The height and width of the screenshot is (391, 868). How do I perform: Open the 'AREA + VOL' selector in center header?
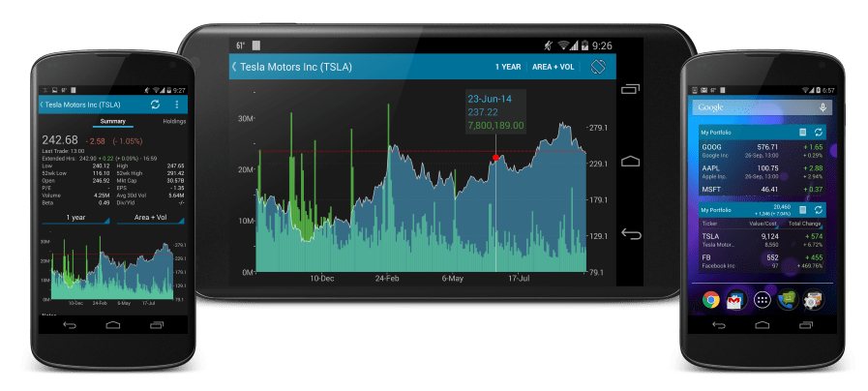[553, 67]
